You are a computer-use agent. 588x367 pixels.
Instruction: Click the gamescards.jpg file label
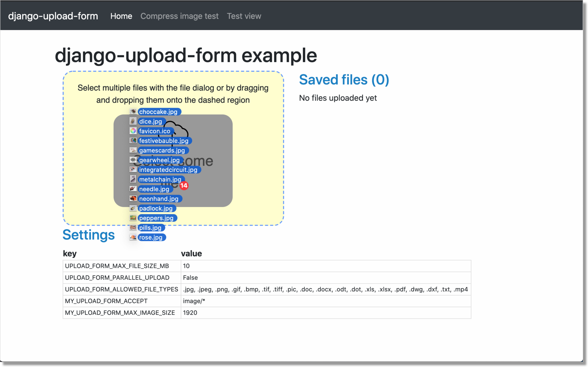point(162,150)
